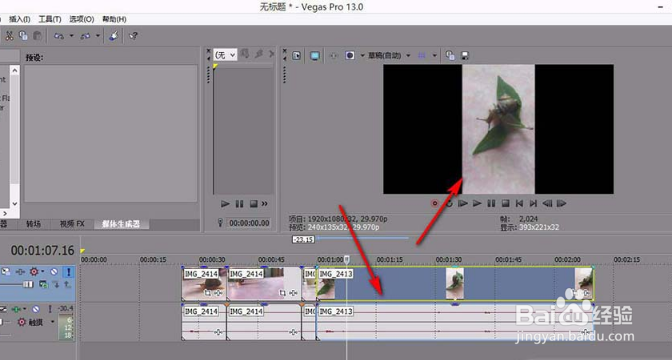672x360 pixels.
Task: Click the Stop button under preview
Action: [x=505, y=203]
